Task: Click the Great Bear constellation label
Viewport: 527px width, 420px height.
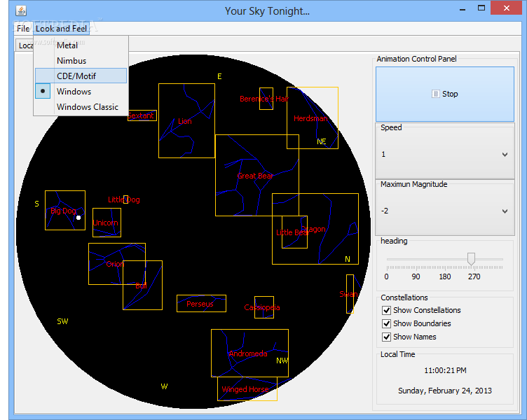Action: [x=255, y=176]
